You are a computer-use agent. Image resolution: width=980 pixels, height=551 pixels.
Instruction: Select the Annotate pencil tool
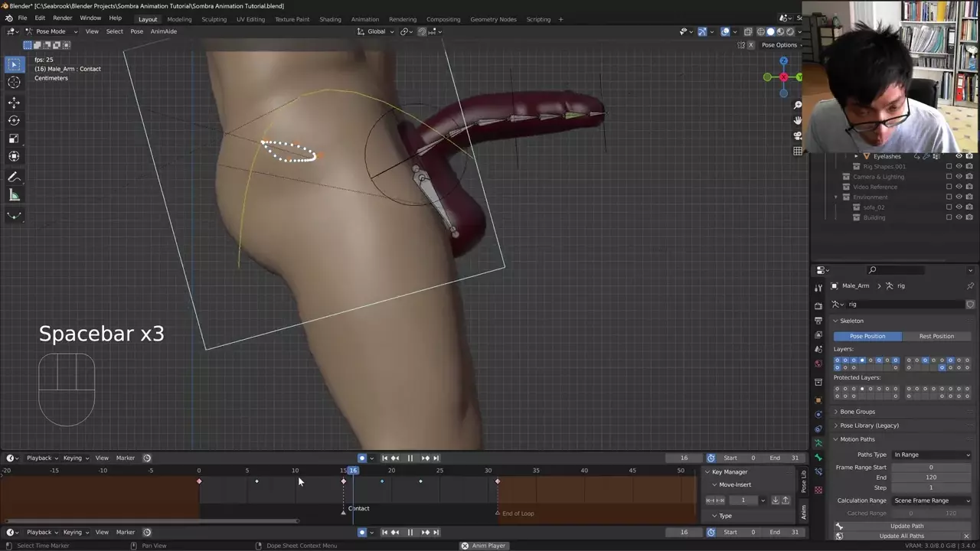[x=14, y=177]
